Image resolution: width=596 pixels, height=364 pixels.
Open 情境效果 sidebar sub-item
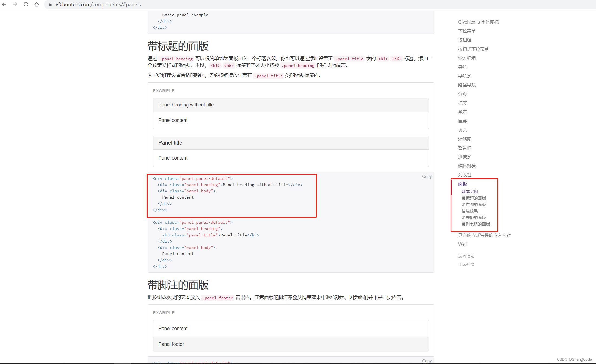(470, 211)
